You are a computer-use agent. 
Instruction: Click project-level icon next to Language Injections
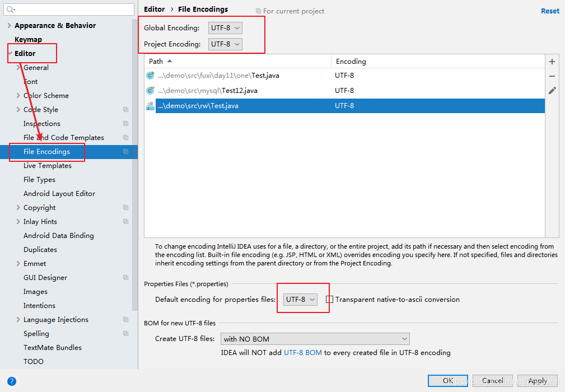pos(125,320)
